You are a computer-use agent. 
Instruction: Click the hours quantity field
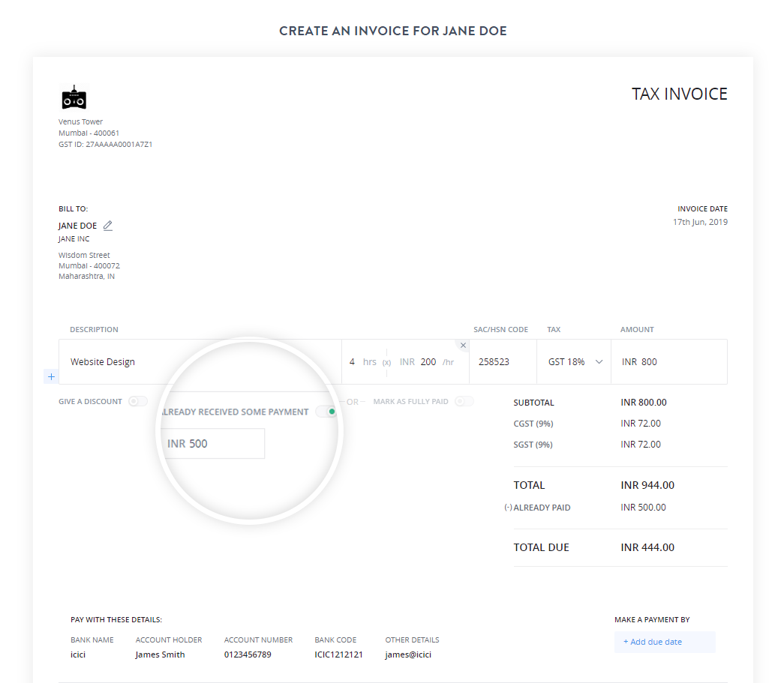[x=353, y=362]
